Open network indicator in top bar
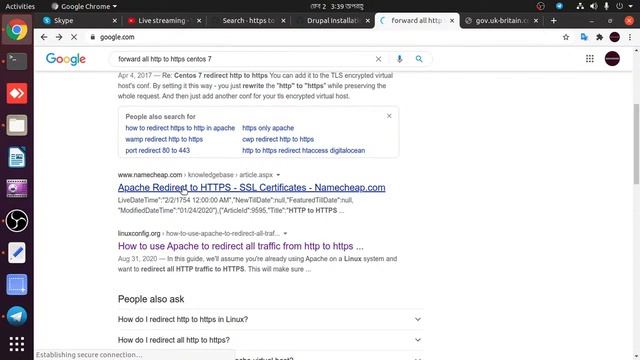Viewport: 640px width, 360px height. (580, 6)
